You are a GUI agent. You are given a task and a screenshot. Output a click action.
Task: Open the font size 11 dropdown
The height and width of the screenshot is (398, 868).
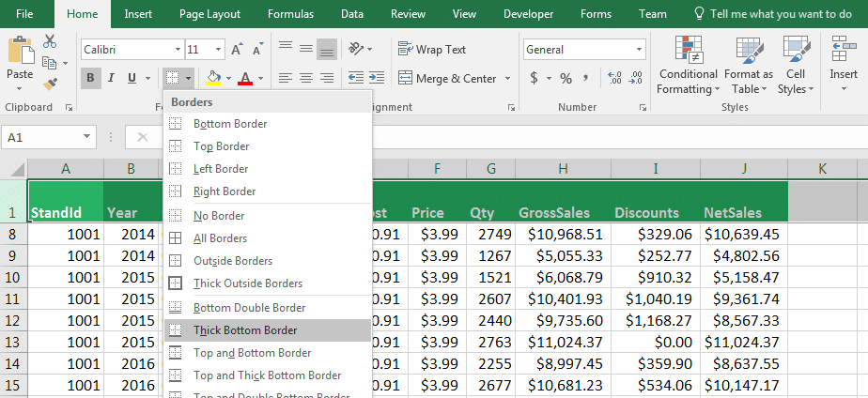click(x=219, y=50)
